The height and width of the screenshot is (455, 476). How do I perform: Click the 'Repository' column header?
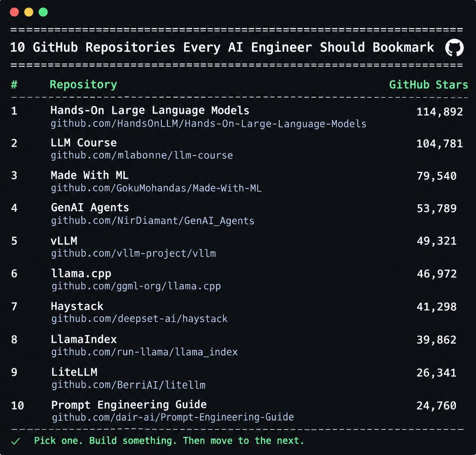click(83, 85)
